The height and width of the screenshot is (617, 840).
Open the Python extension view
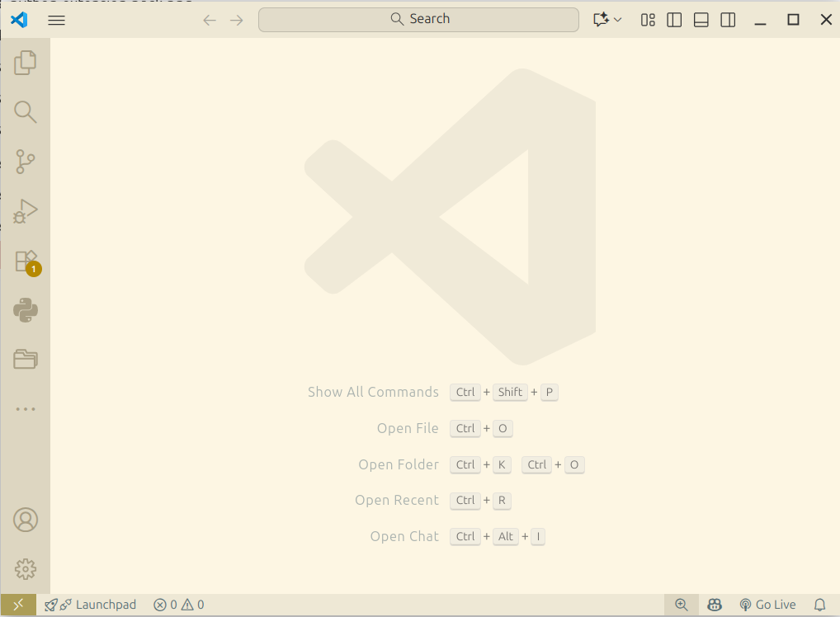[x=26, y=310]
